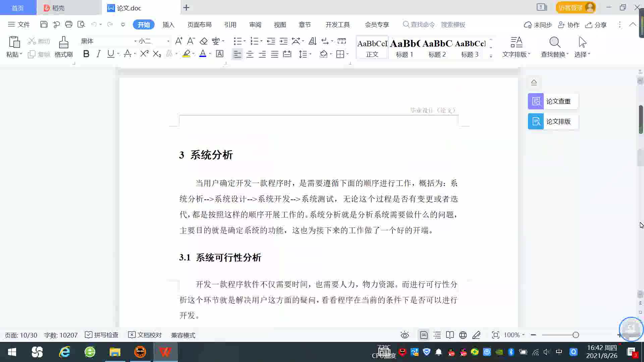Switch to the 审阅 tab

click(x=255, y=25)
